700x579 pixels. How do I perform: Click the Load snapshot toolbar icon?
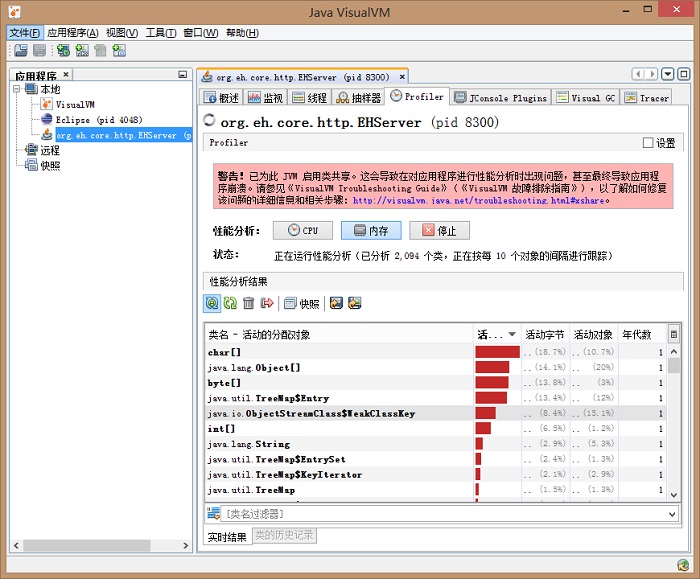[x=21, y=50]
